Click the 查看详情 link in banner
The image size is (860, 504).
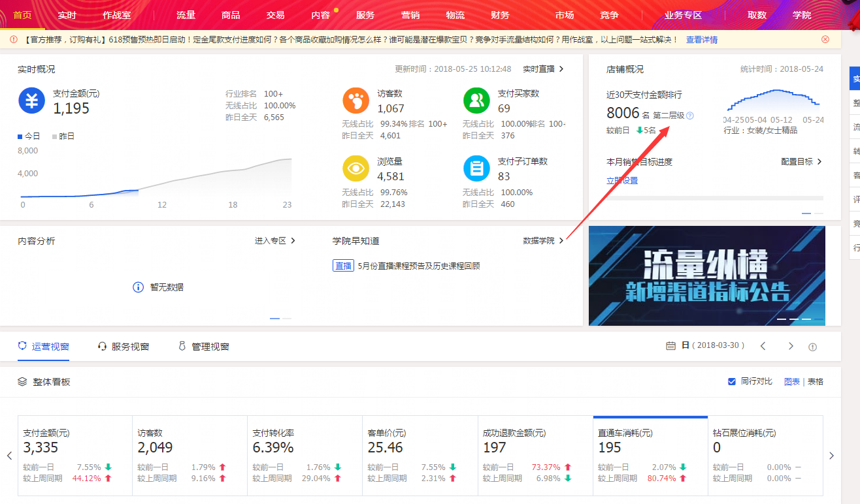click(701, 39)
